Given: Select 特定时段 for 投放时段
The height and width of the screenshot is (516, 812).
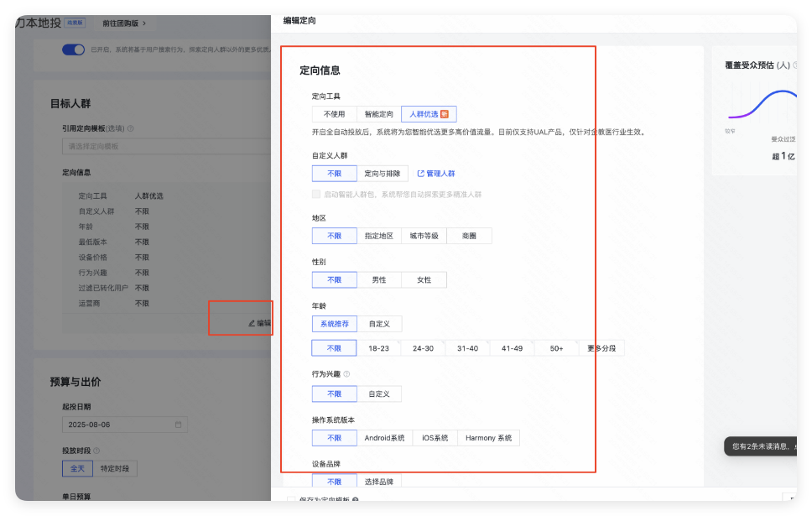Looking at the screenshot, I should tap(114, 468).
